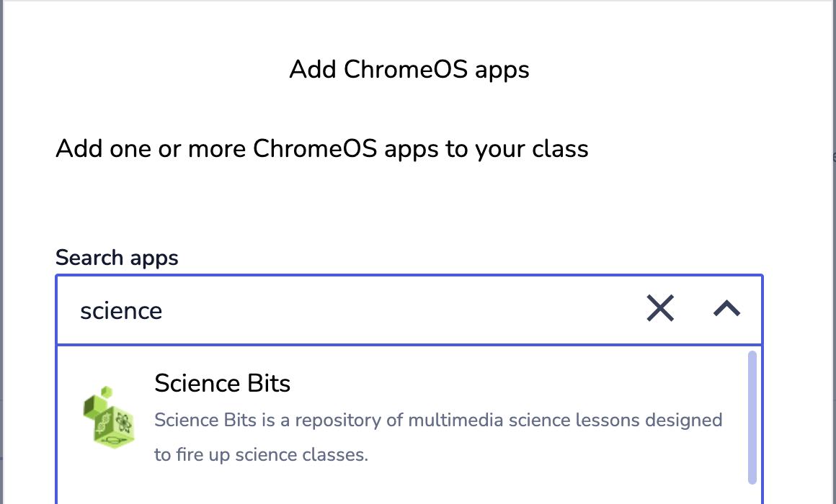This screenshot has width=836, height=504.
Task: Select the Science Bits app title
Action: tap(222, 383)
